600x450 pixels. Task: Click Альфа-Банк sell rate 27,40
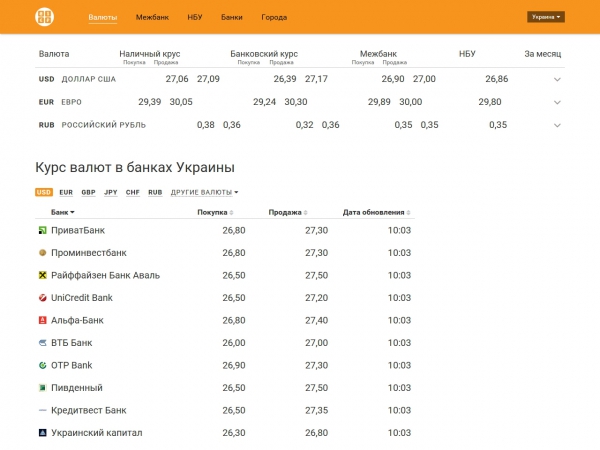coord(316,320)
